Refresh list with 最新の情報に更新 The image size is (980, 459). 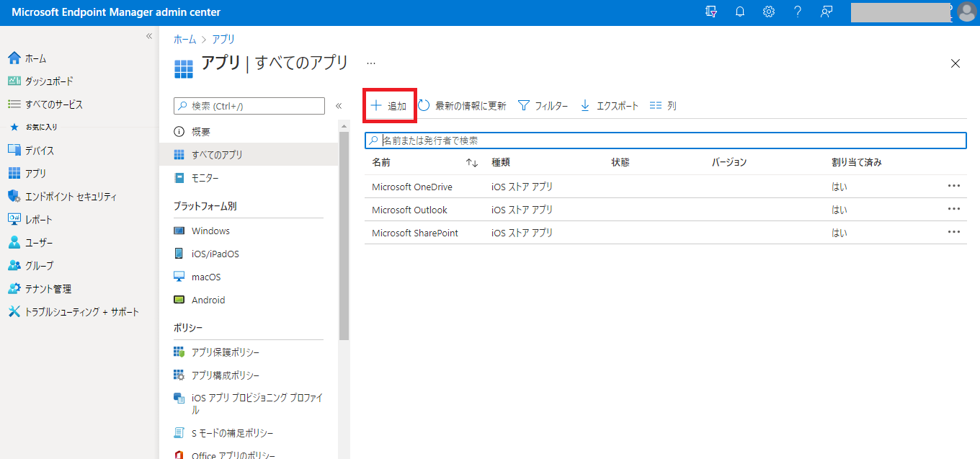[462, 106]
